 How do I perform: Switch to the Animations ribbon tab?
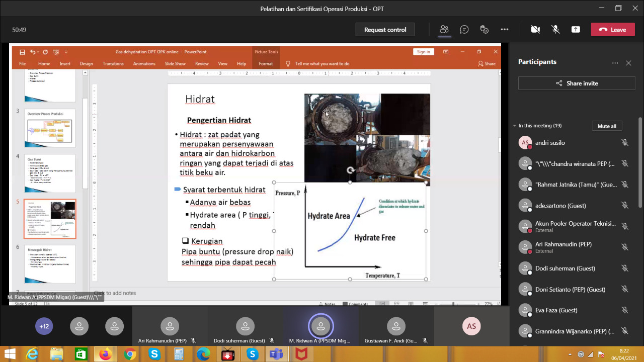(x=144, y=64)
